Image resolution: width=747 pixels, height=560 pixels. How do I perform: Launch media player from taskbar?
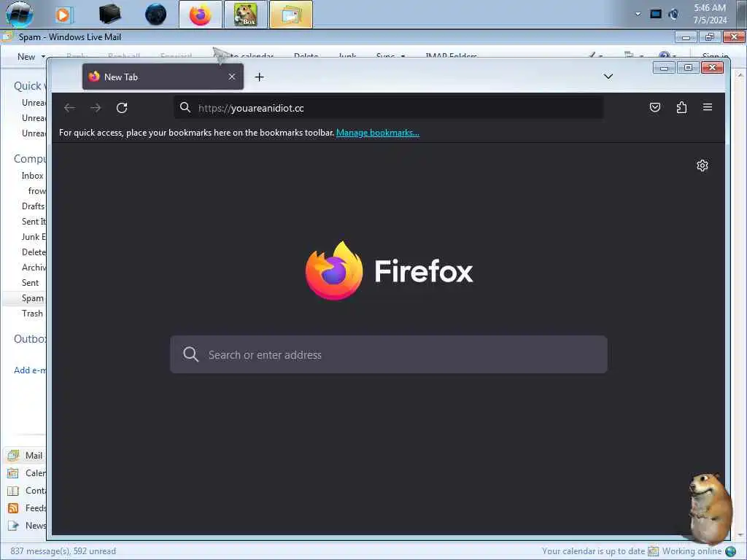click(x=63, y=15)
